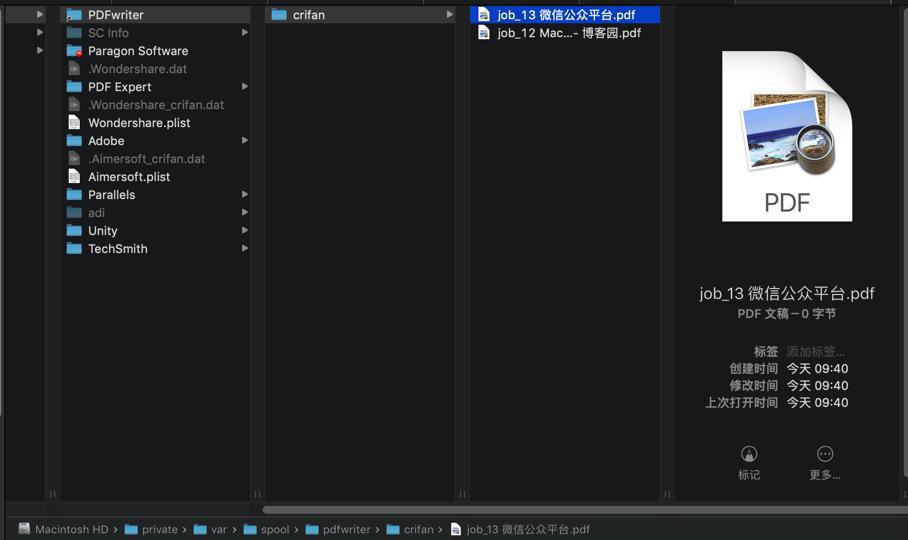Click the preview title job_13 微信公众平台.pdf
The image size is (908, 540).
[787, 293]
